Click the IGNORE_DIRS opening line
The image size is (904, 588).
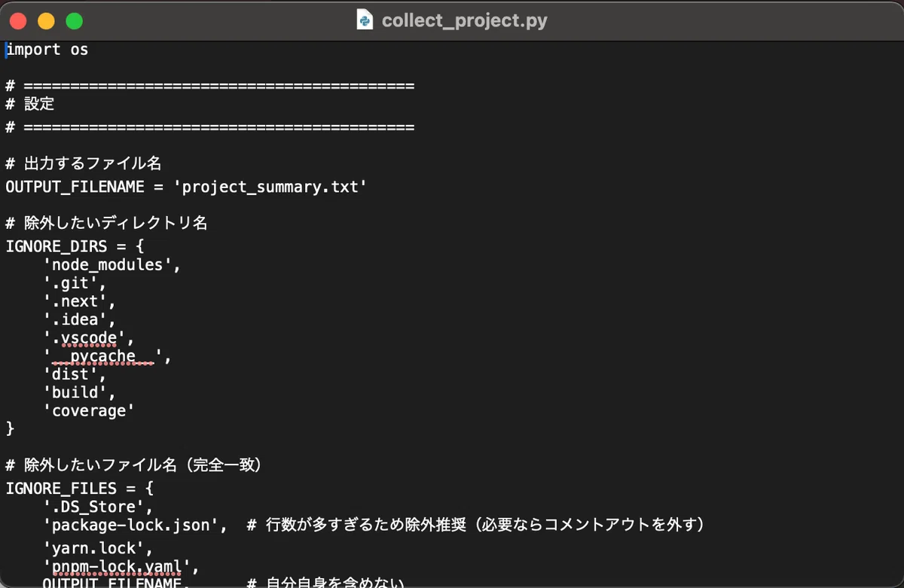point(75,246)
